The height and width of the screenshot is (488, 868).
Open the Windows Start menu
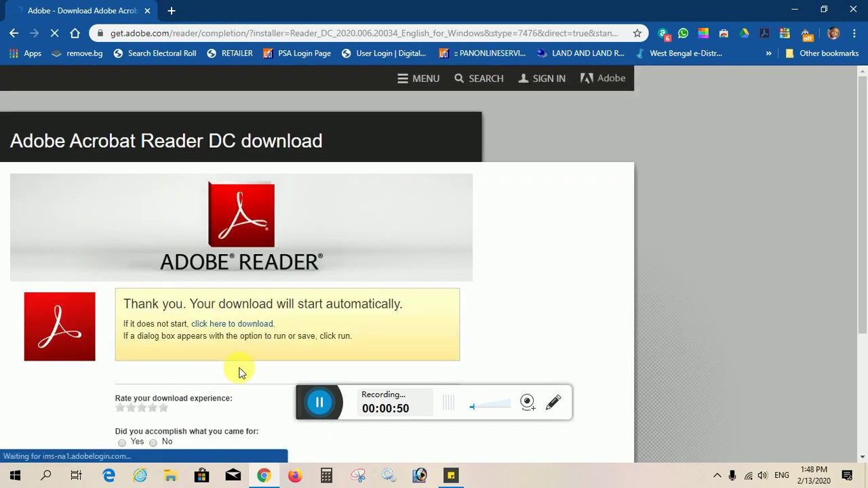click(x=15, y=476)
